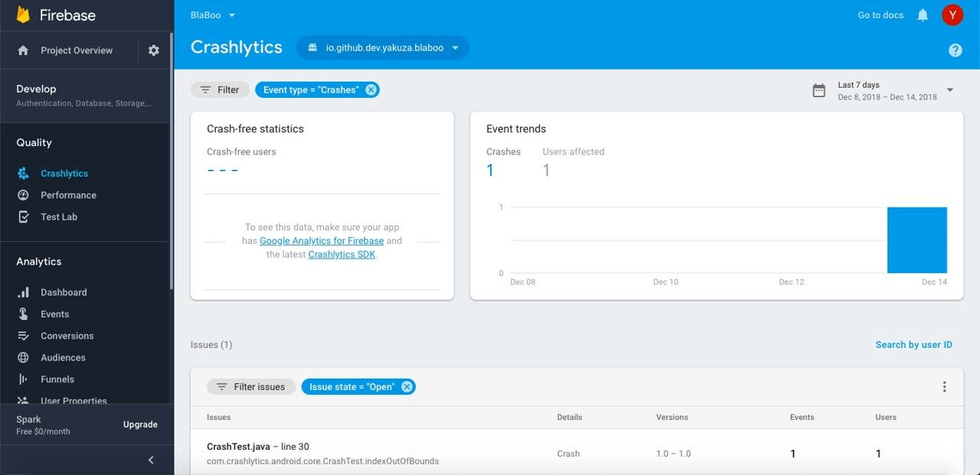Open the BlaBoo project switcher dropdown
980x475 pixels.
tap(212, 15)
